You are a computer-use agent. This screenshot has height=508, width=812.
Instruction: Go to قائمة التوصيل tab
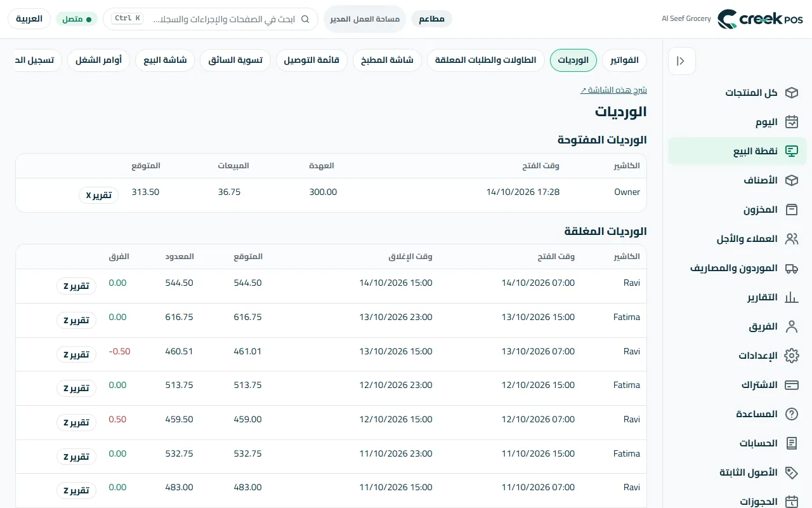pyautogui.click(x=311, y=60)
